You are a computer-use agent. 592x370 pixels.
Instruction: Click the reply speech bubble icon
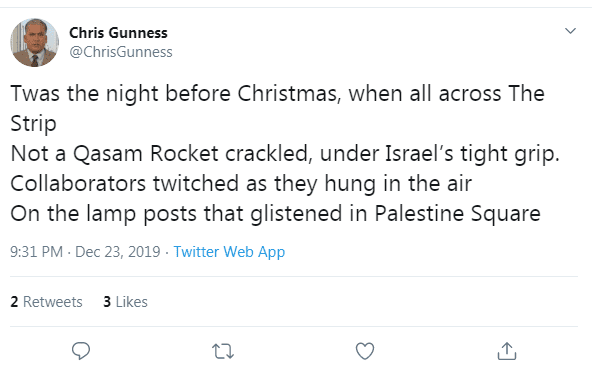(x=81, y=351)
